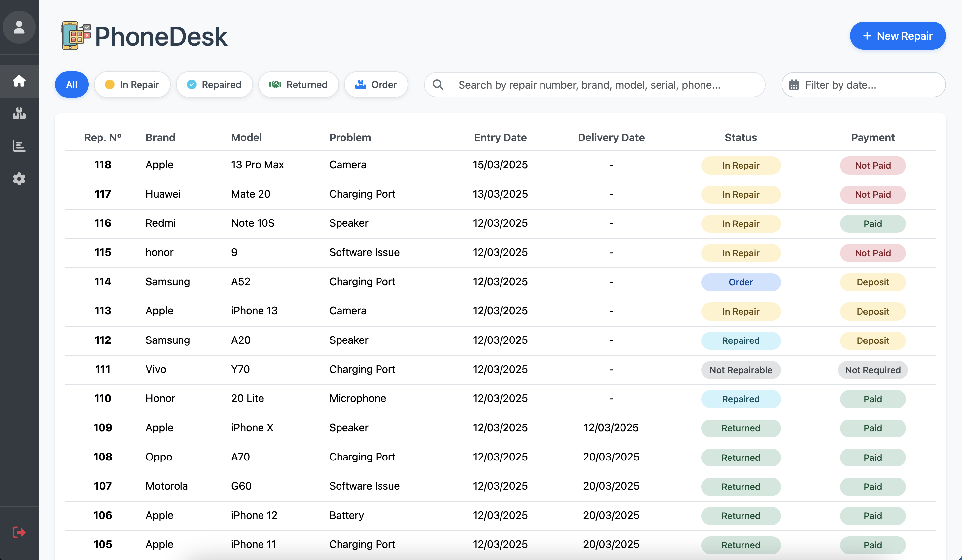Select the 20 Lite model cell
Viewport: 962px width, 560px height.
pos(247,398)
